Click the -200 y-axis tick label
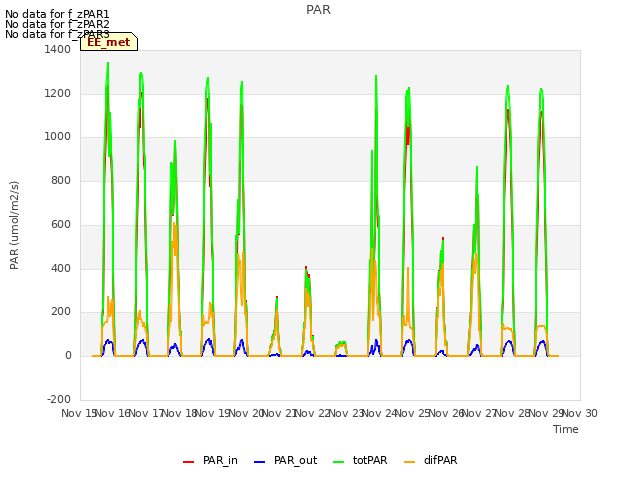This screenshot has width=640, height=480. click(59, 399)
